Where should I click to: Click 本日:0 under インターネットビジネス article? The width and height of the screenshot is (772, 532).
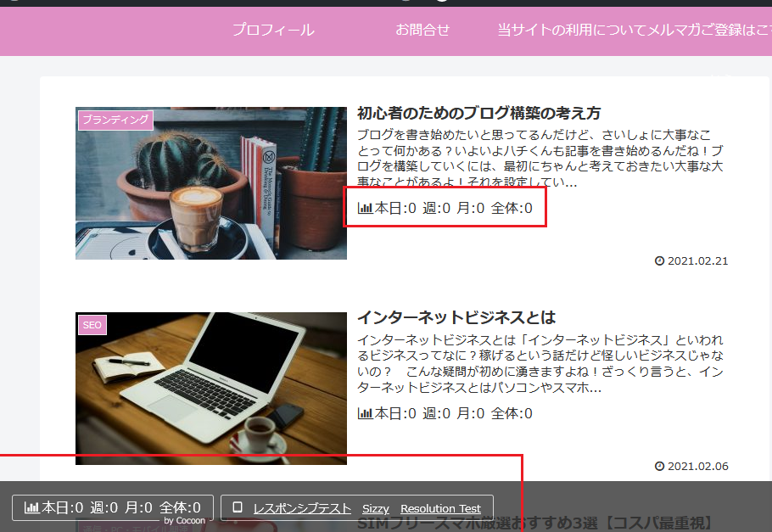click(x=395, y=413)
